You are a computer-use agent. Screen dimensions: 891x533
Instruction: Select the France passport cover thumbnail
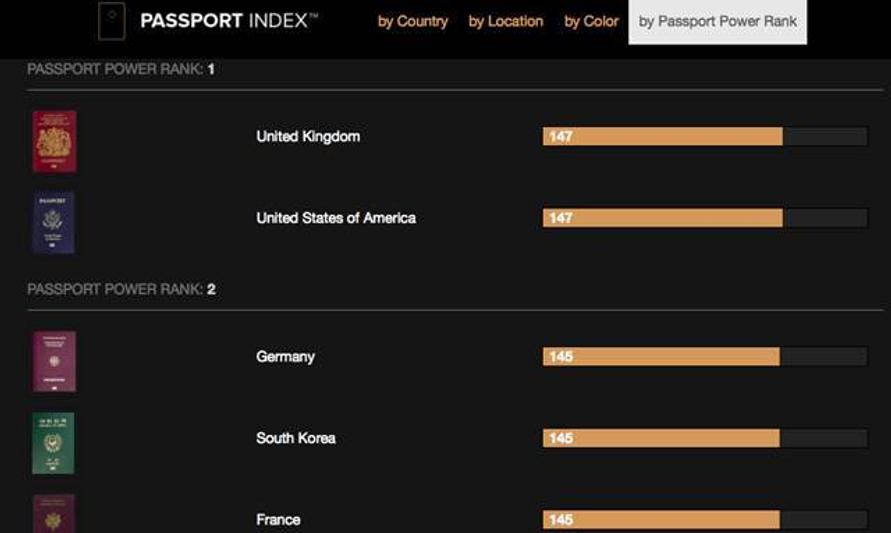54,514
